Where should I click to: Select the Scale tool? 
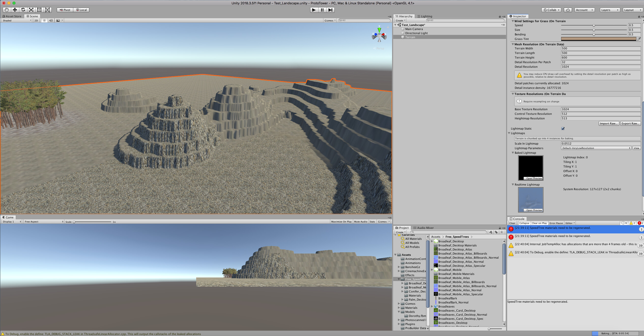point(31,10)
